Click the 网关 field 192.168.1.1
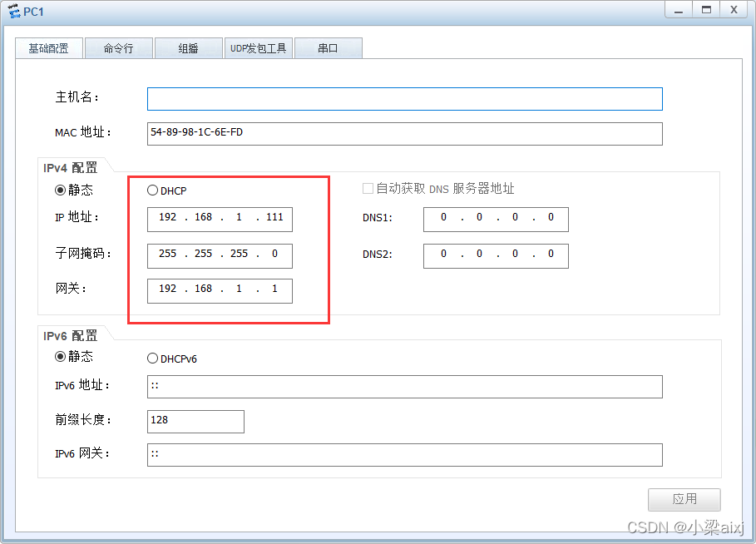This screenshot has width=756, height=544. (220, 291)
